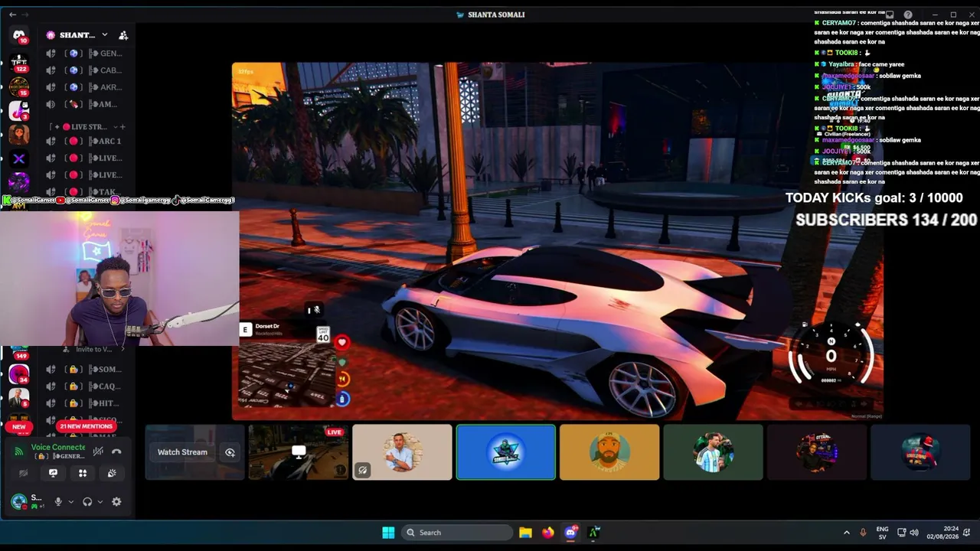Click the red NEW pill in server list
Image resolution: width=980 pixels, height=551 pixels.
click(x=19, y=427)
